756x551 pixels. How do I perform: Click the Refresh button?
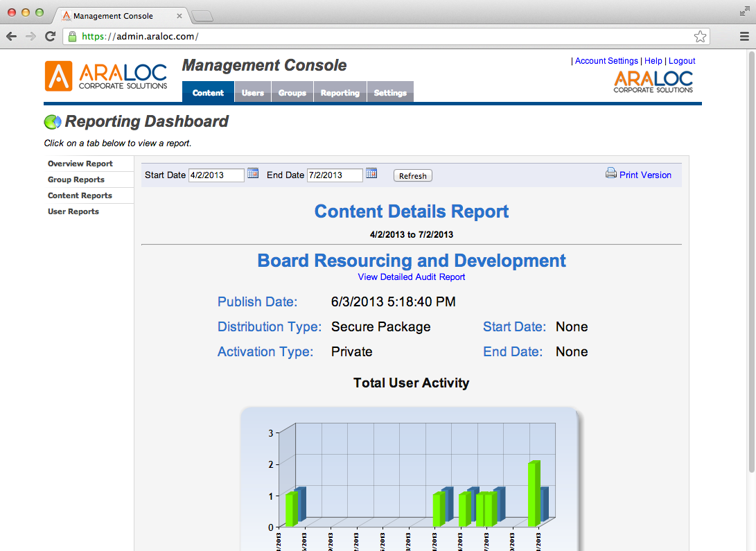click(412, 175)
